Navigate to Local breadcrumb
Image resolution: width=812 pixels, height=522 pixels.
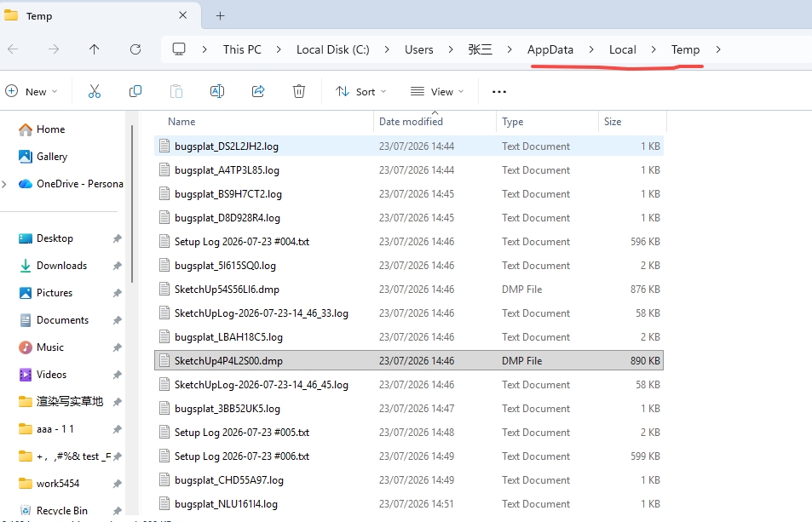point(623,49)
